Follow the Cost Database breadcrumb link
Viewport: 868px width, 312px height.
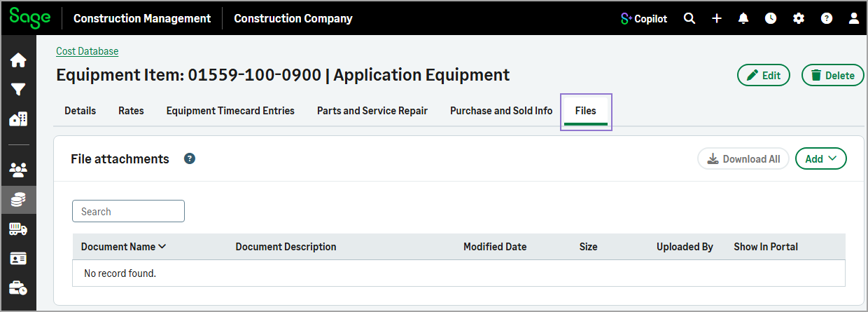coord(87,51)
